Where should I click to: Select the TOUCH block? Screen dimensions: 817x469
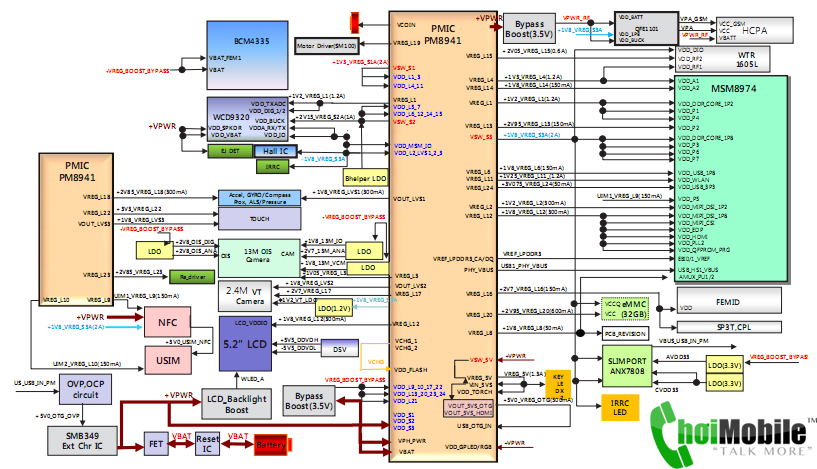pyautogui.click(x=259, y=219)
